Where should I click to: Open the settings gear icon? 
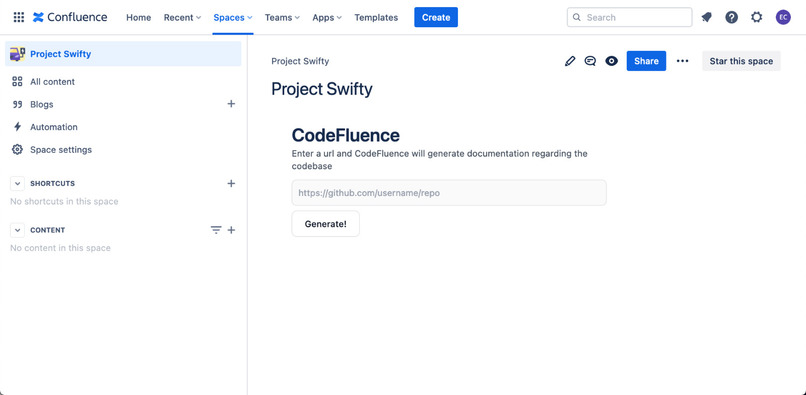click(x=757, y=17)
